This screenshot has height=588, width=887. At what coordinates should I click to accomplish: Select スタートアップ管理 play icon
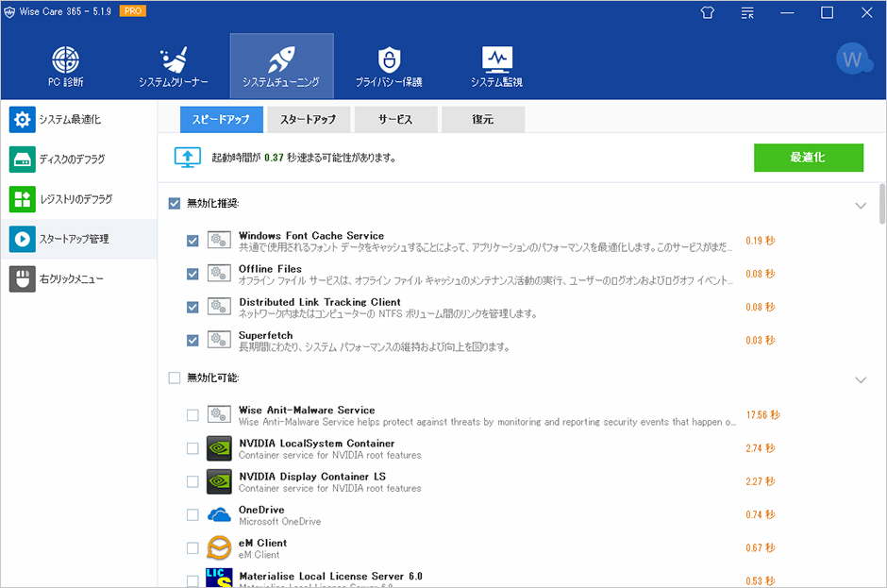click(22, 239)
